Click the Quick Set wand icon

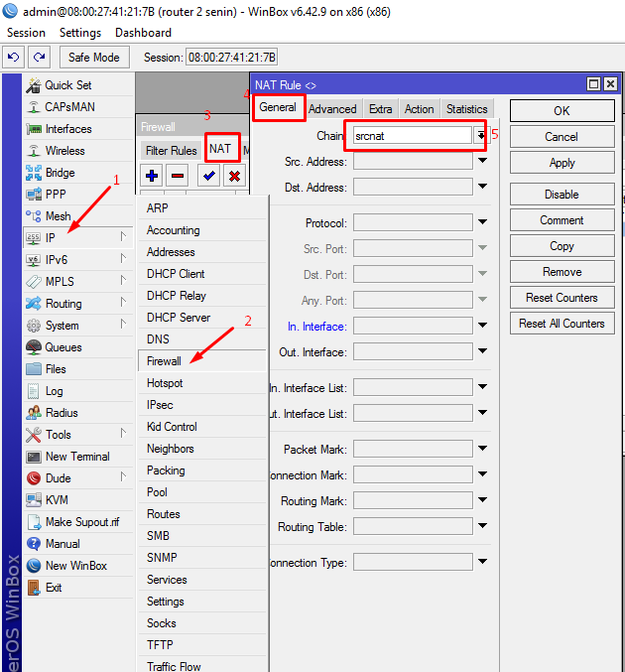pos(34,85)
